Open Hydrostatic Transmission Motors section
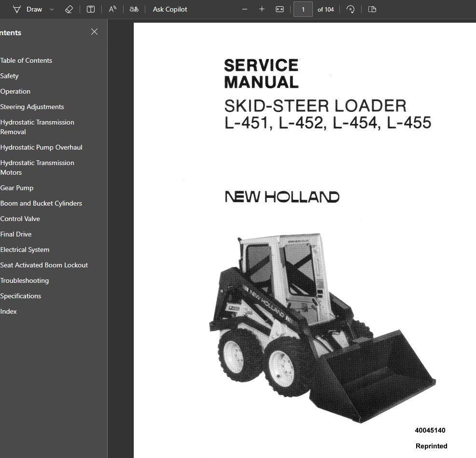Image resolution: width=476 pixels, height=458 pixels. pos(37,167)
